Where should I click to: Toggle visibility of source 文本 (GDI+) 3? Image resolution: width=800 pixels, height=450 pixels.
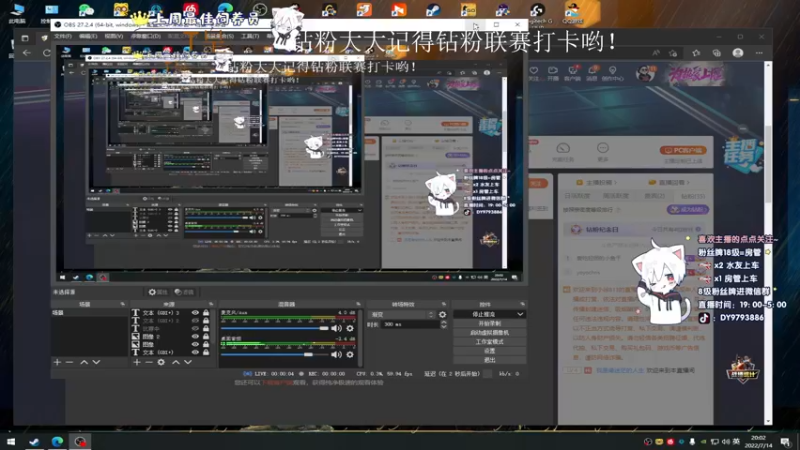[x=195, y=313]
